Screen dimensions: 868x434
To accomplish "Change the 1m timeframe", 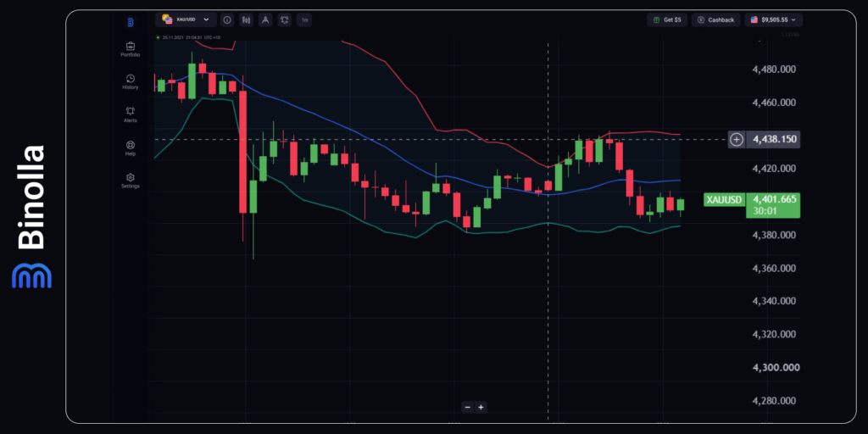I will tap(304, 20).
